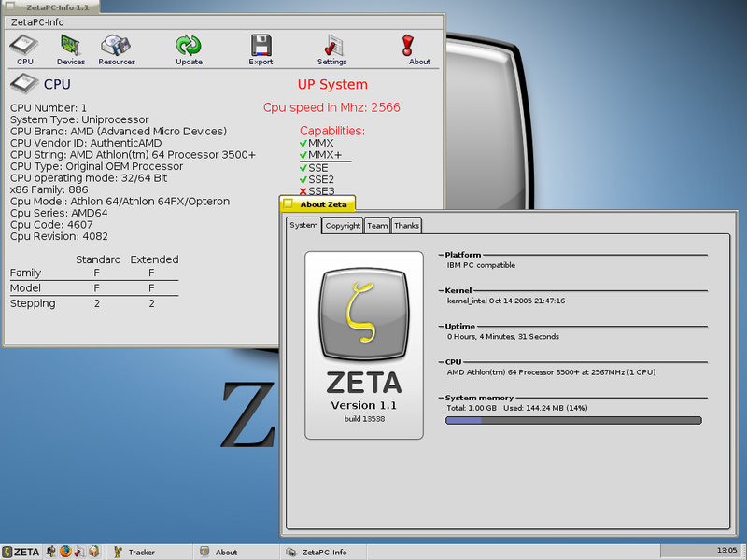This screenshot has width=747, height=560.
Task: Click the SSE2 checkmark indicator
Action: [x=302, y=178]
